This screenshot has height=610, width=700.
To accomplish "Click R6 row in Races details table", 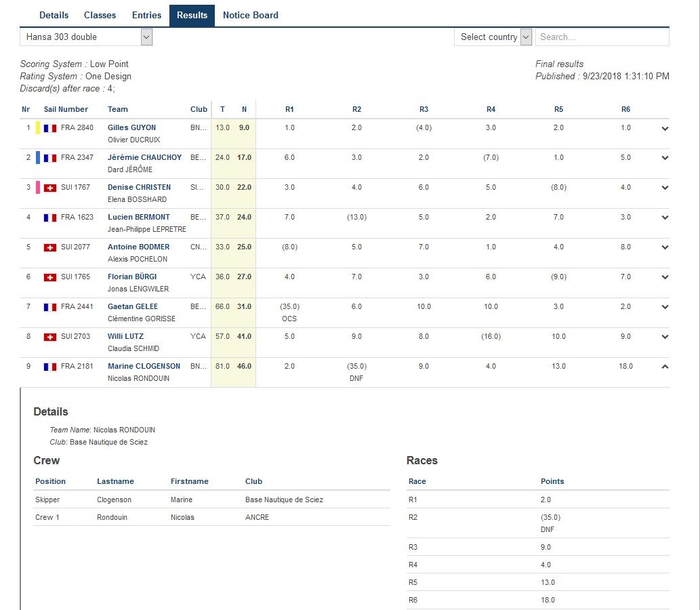I will [538, 601].
